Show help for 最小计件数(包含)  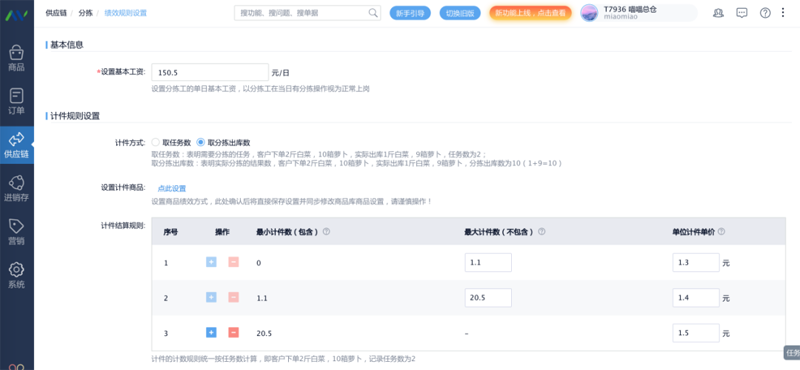327,232
